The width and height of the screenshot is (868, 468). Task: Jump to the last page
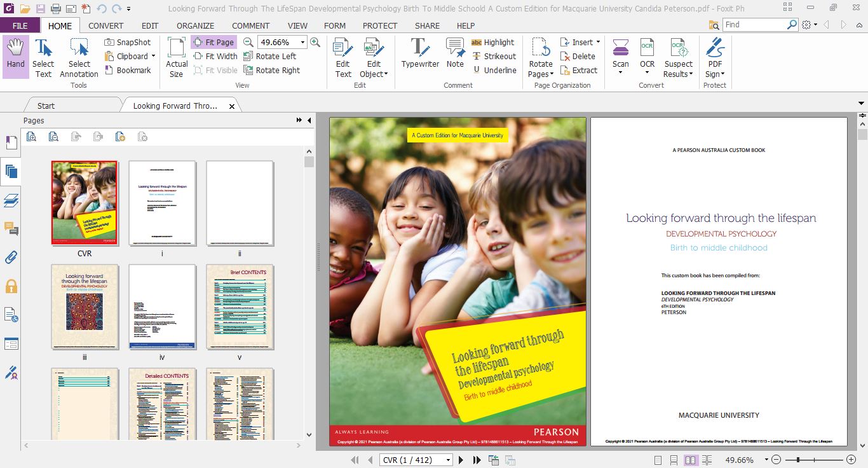tap(477, 460)
